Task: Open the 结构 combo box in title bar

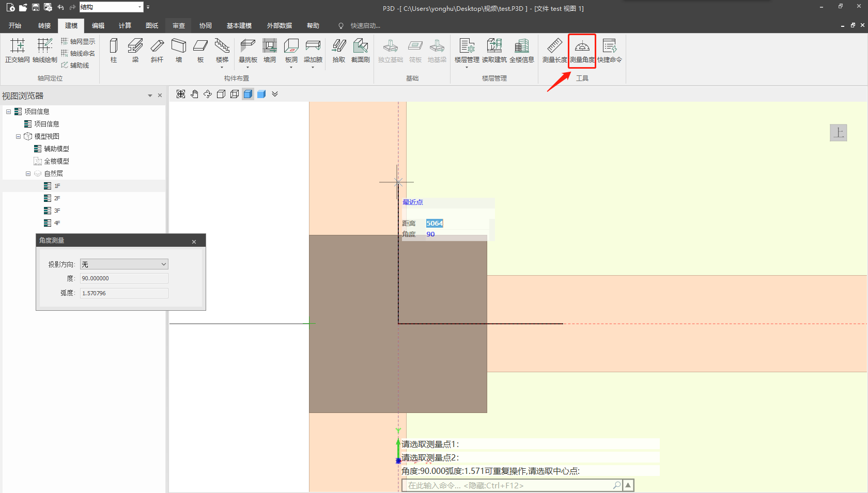Action: coord(140,7)
